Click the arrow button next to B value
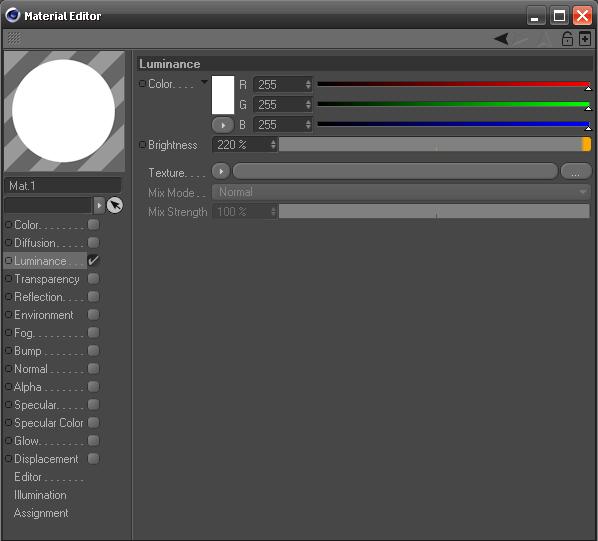Image resolution: width=598 pixels, height=541 pixels. (223, 125)
